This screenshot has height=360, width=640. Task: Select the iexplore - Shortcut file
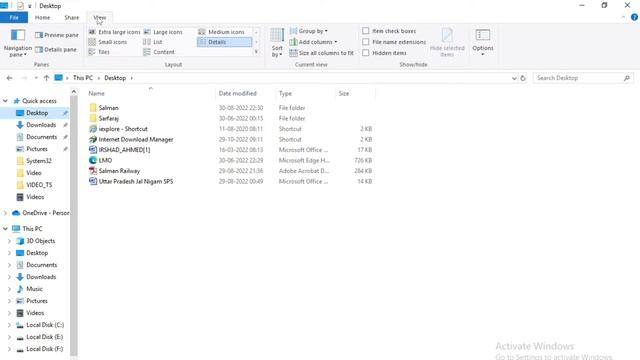point(123,129)
